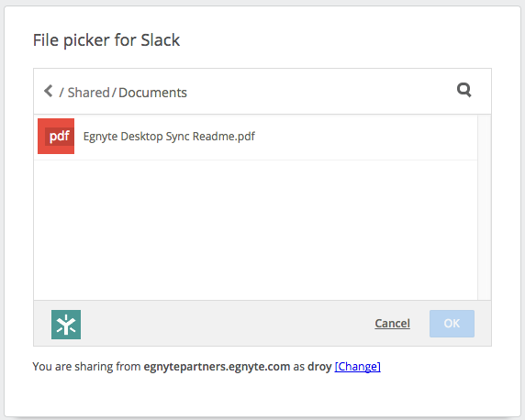Select the Documents breadcrumb segment
Screen dimensions: 525x420
pyautogui.click(x=152, y=93)
